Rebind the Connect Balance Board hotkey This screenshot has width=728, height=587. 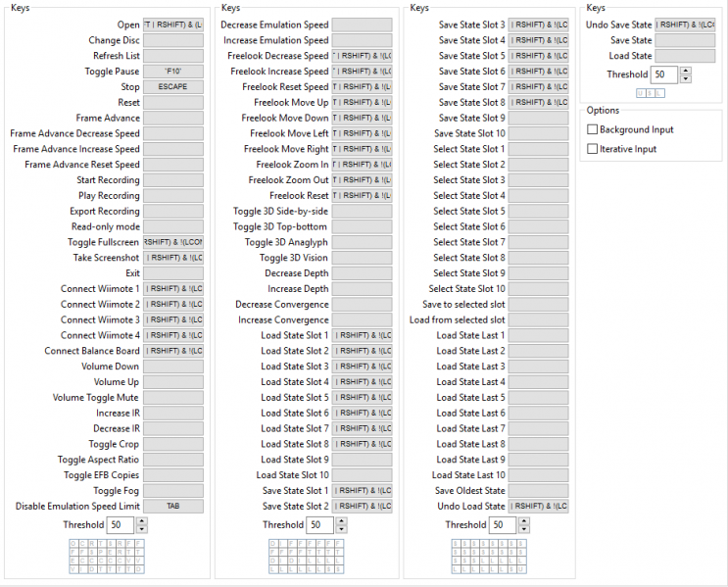[173, 351]
